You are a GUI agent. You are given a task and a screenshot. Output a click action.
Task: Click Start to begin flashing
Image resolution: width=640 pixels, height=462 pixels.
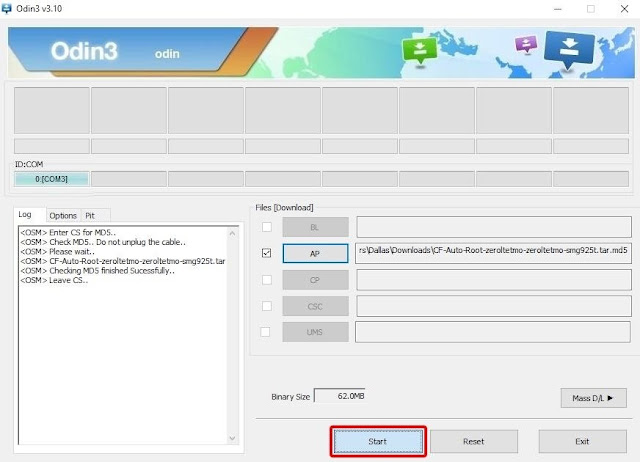(x=378, y=441)
